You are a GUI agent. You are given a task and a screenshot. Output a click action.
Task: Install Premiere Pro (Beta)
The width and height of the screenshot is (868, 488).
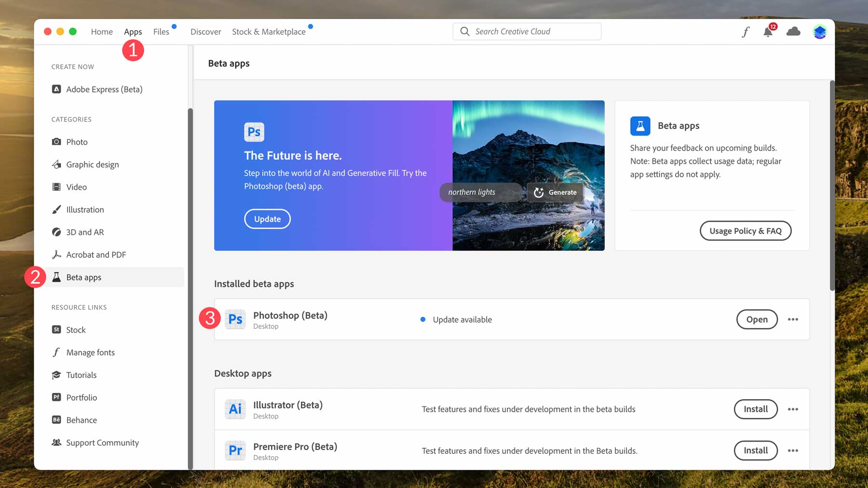(756, 451)
